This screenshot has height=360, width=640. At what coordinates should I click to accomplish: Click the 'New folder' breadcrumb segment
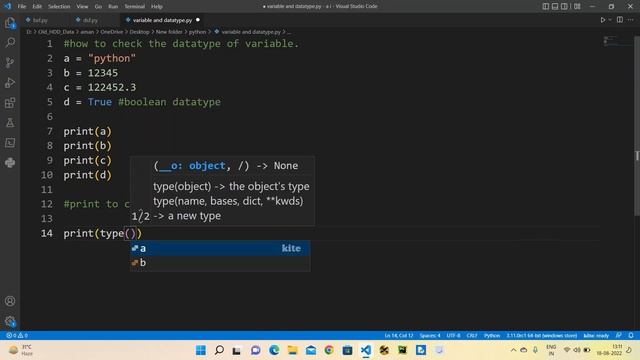click(169, 32)
